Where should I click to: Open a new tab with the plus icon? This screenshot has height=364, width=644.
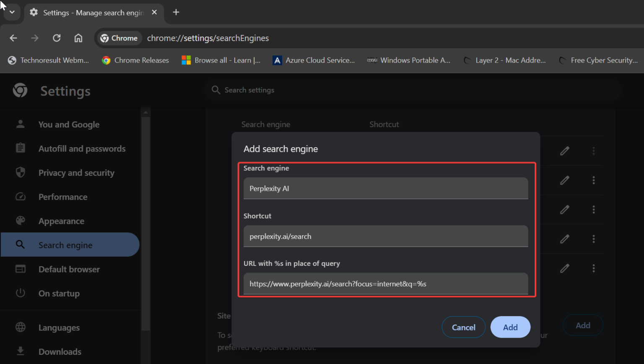pos(176,12)
